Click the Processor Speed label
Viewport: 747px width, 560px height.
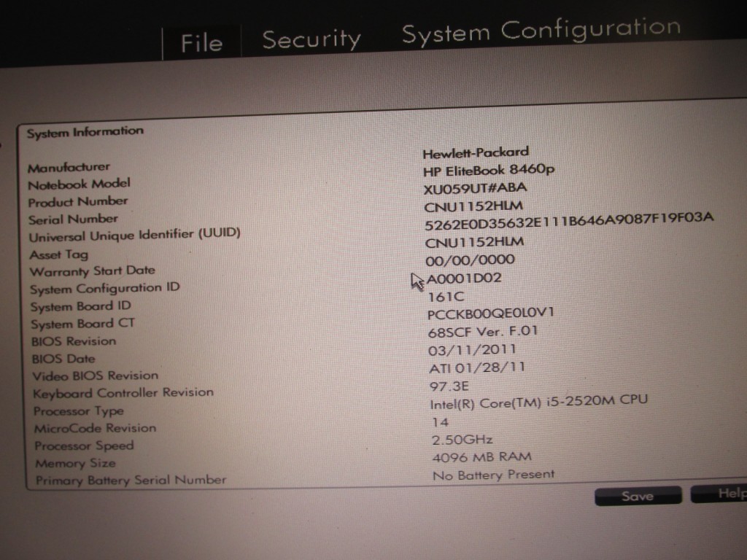85,446
